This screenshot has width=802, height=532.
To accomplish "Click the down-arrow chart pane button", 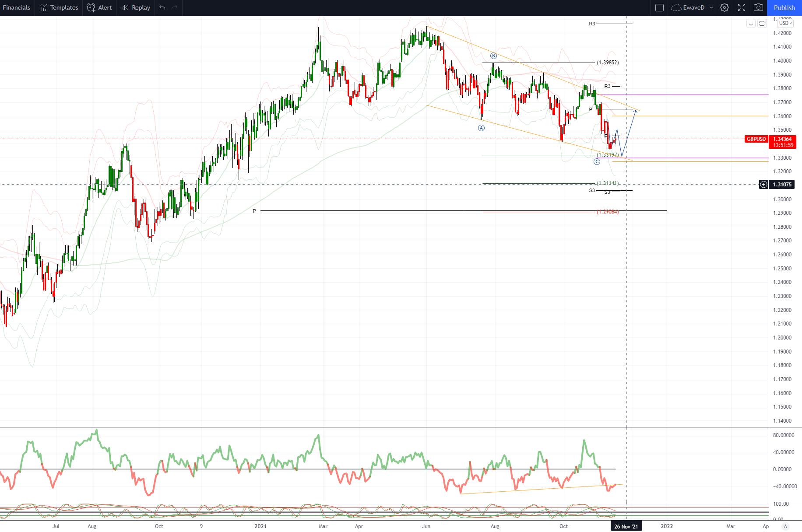I will click(751, 23).
